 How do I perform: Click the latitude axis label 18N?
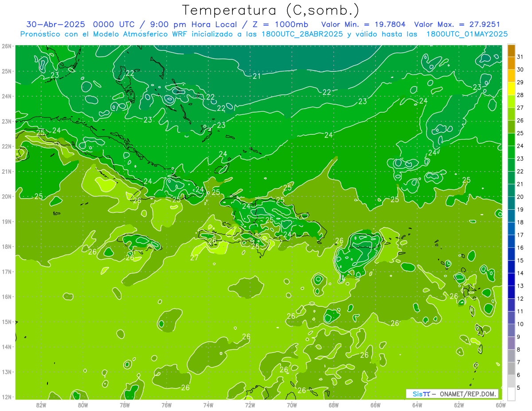pos(6,247)
